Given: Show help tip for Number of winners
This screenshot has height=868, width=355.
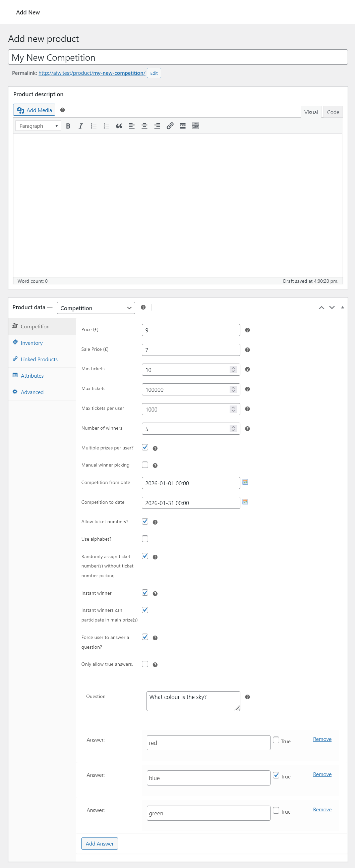Looking at the screenshot, I should click(247, 429).
